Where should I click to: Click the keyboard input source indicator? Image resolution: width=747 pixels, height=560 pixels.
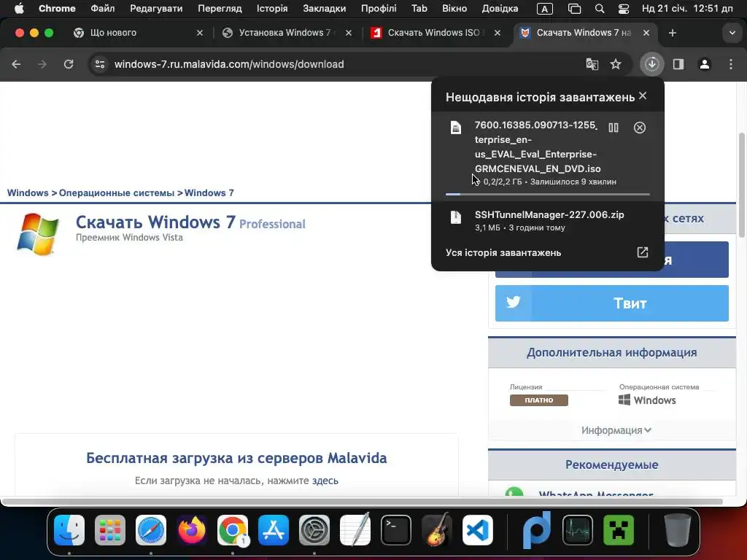click(544, 9)
